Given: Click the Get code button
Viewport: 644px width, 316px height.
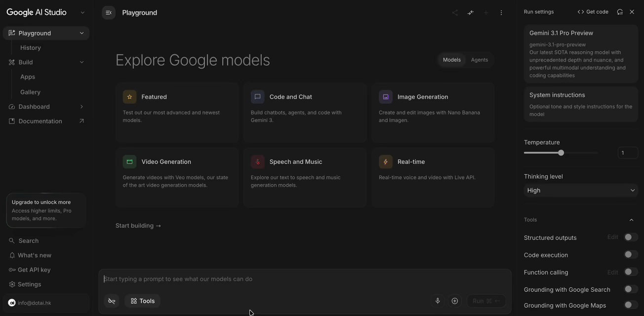Looking at the screenshot, I should pyautogui.click(x=593, y=12).
